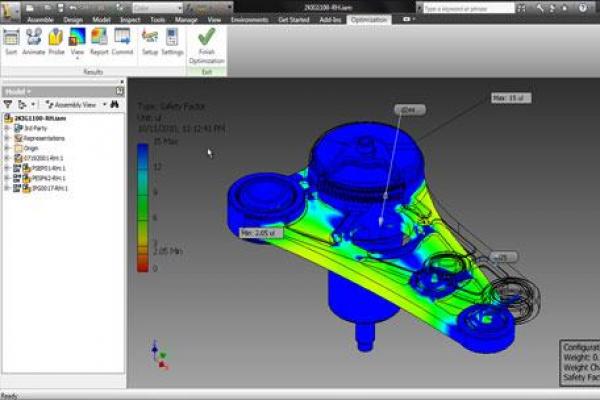Viewport: 600px width, 400px height.
Task: Open the Settings icon in ribbon
Action: point(172,40)
